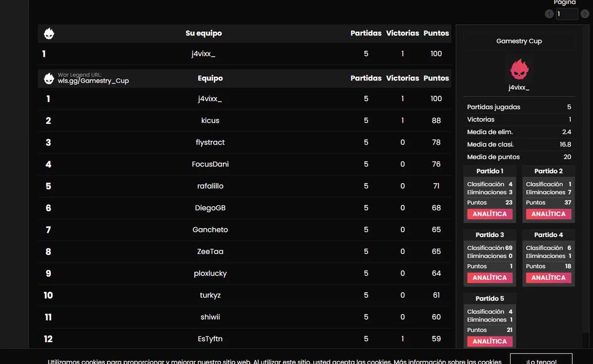Screen dimensions: 593x364
Task: Click the Partido 5 card title
Action: [x=490, y=298]
